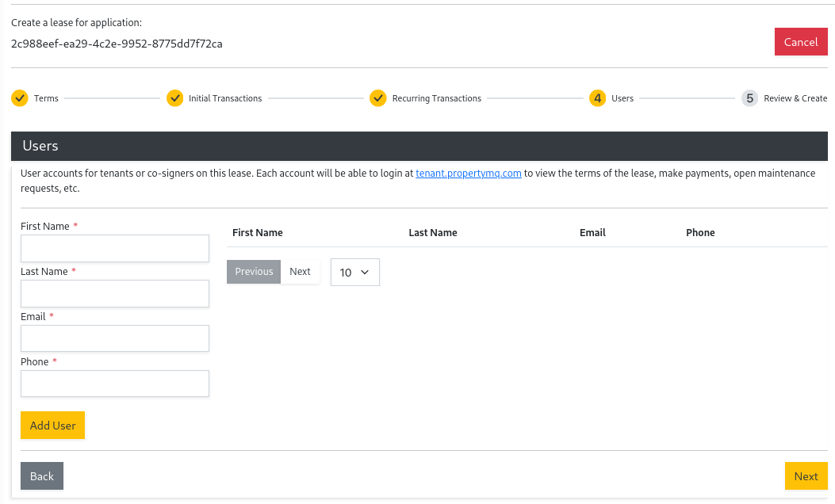Cancel the lease creation

coord(800,42)
